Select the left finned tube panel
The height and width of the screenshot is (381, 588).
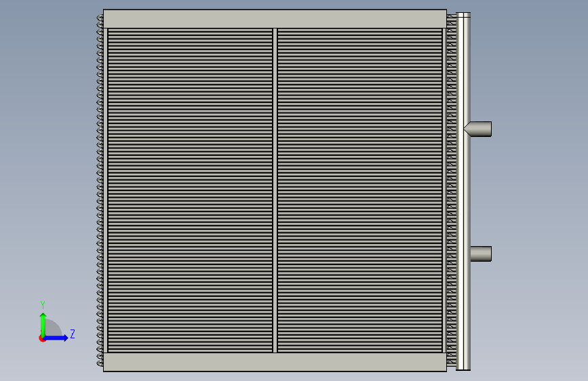[x=190, y=190]
